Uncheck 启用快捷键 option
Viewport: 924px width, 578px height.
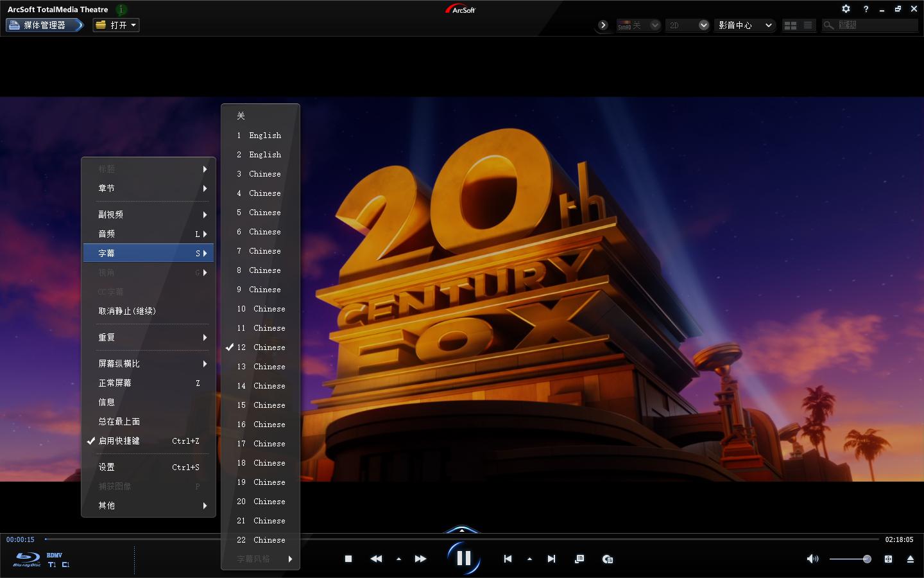point(149,441)
